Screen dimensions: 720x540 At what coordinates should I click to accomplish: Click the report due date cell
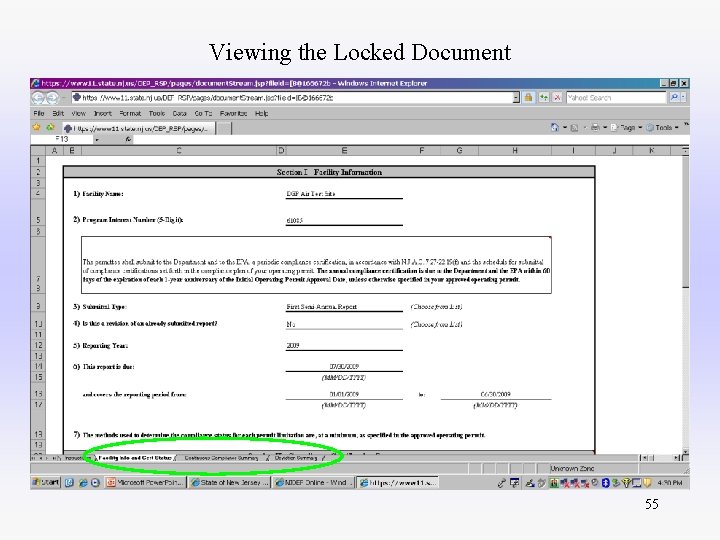344,366
